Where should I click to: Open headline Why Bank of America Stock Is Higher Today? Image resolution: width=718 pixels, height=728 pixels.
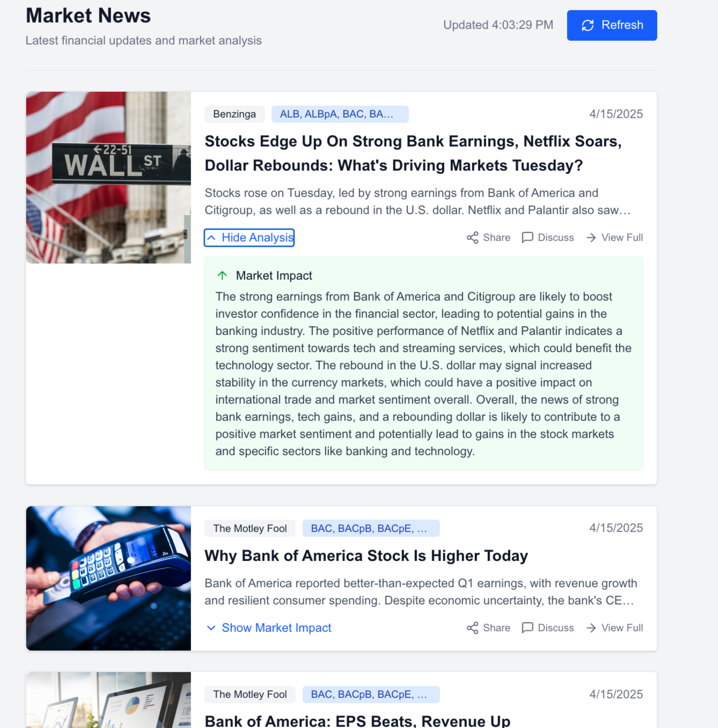(x=367, y=556)
